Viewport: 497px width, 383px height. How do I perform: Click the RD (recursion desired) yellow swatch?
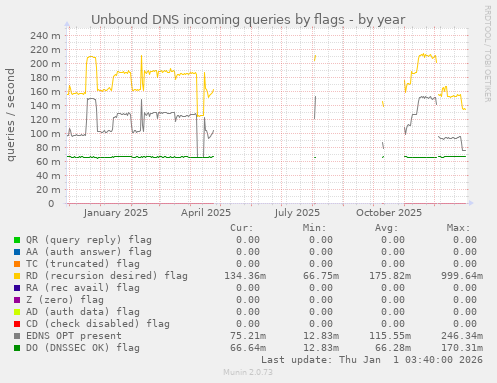[x=17, y=276]
